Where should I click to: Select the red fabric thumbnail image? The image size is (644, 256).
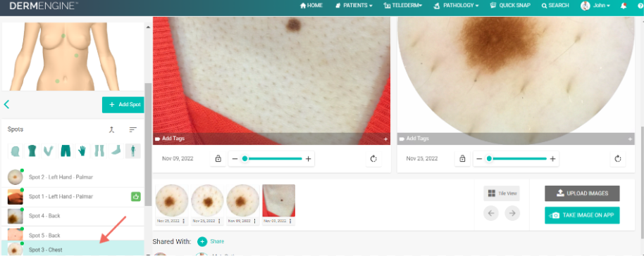pyautogui.click(x=279, y=200)
